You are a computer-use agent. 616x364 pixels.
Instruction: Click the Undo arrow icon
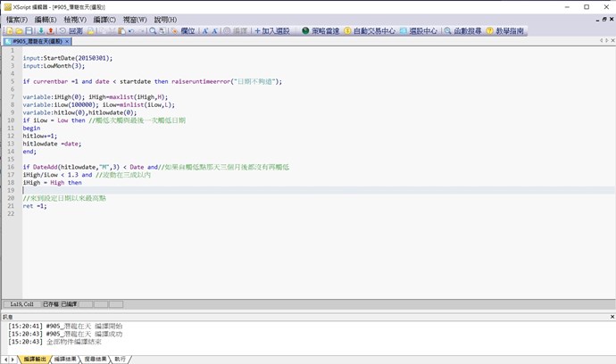click(x=131, y=30)
